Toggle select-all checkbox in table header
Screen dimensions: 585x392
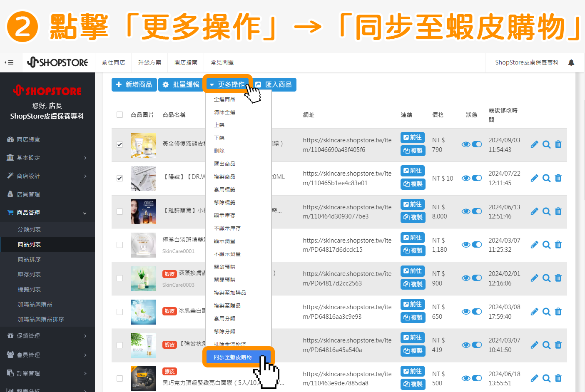coord(120,115)
